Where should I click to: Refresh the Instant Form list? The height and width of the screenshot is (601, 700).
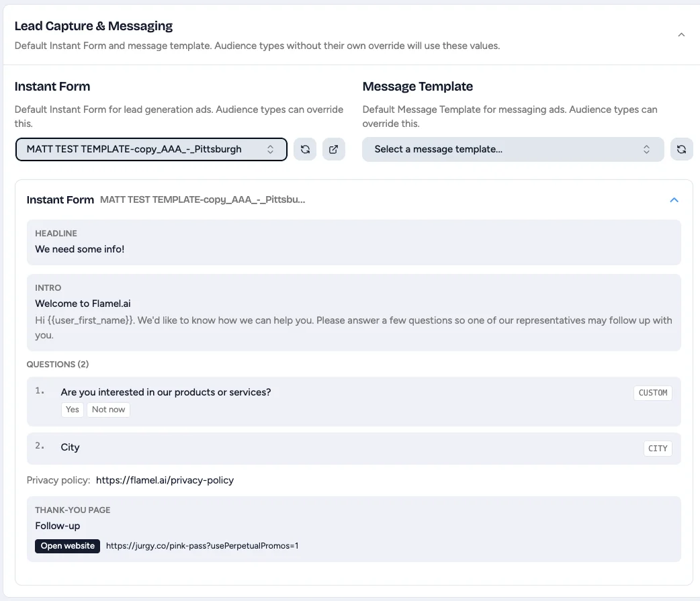pos(305,149)
